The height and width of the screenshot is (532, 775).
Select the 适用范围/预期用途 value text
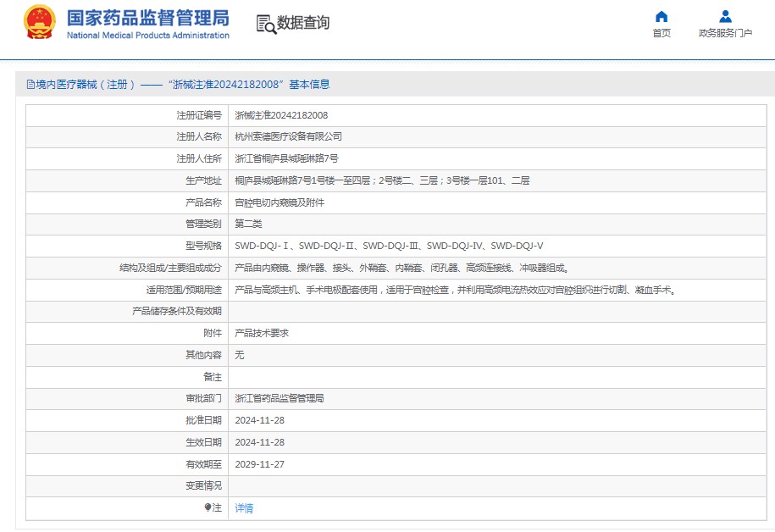(x=456, y=290)
